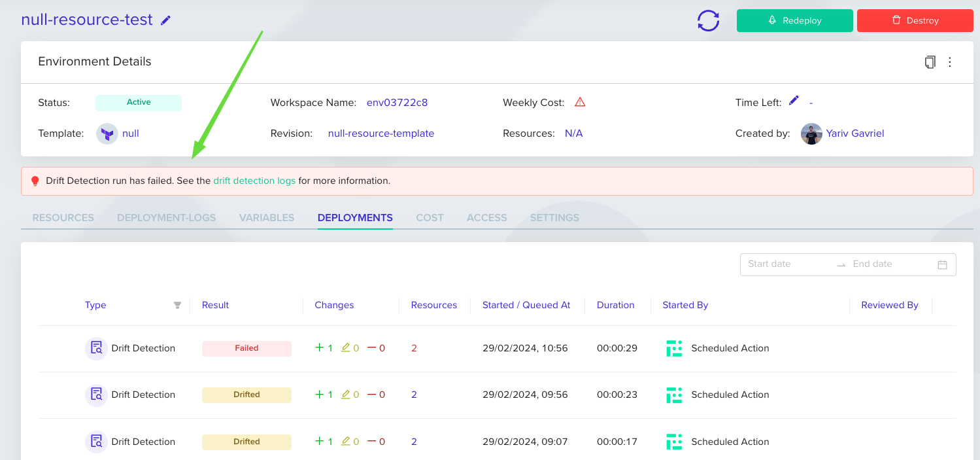Image resolution: width=980 pixels, height=460 pixels.
Task: Click the Redeploy button
Action: [x=794, y=20]
